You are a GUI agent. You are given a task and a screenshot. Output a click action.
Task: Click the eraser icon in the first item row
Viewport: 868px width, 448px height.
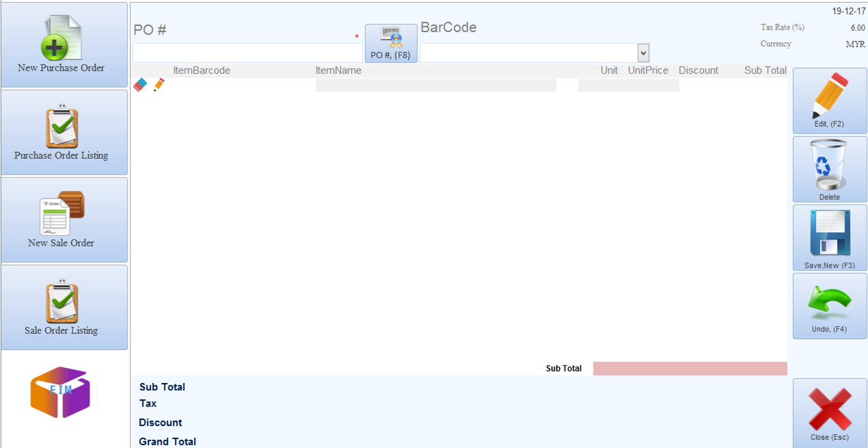pyautogui.click(x=140, y=85)
